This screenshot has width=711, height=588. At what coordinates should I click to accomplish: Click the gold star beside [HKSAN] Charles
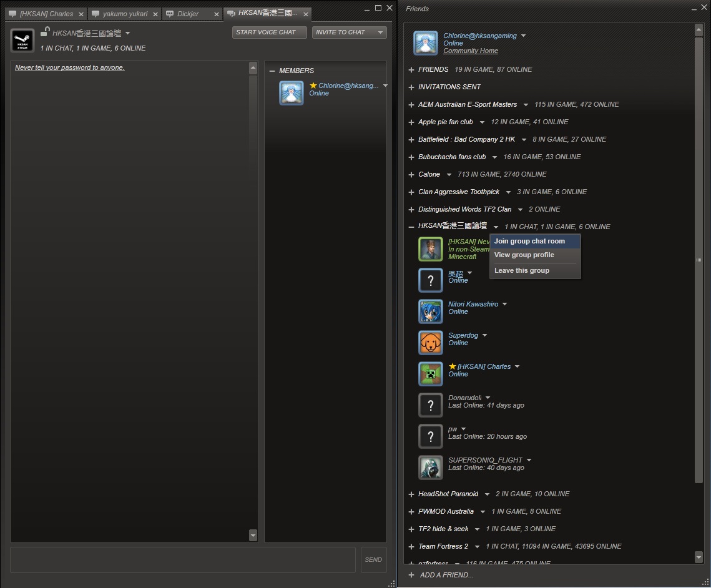click(x=452, y=366)
